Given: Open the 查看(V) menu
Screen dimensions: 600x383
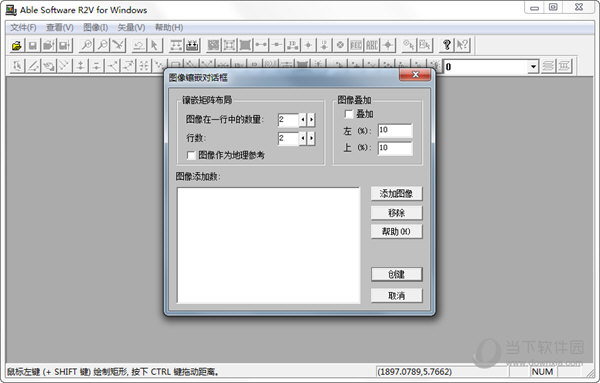Looking at the screenshot, I should 60,28.
